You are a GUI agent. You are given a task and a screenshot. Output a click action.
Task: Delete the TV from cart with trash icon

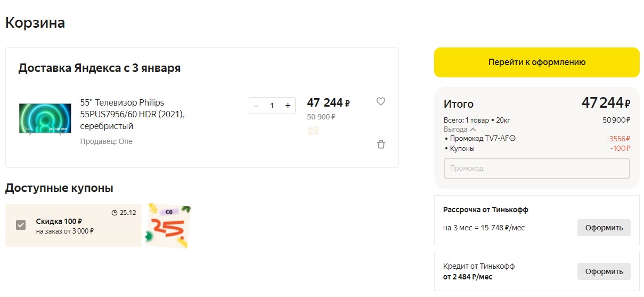click(x=381, y=144)
